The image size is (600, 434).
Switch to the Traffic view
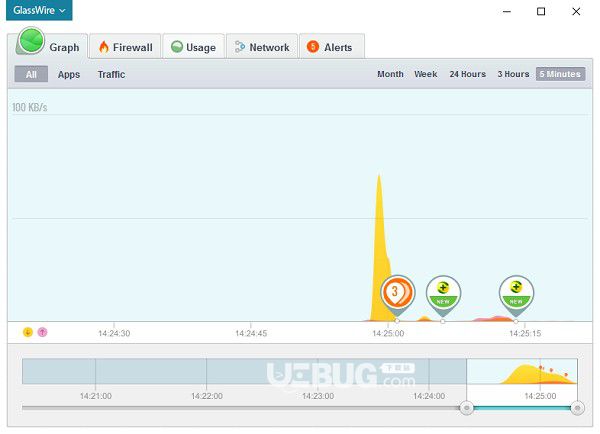click(111, 74)
